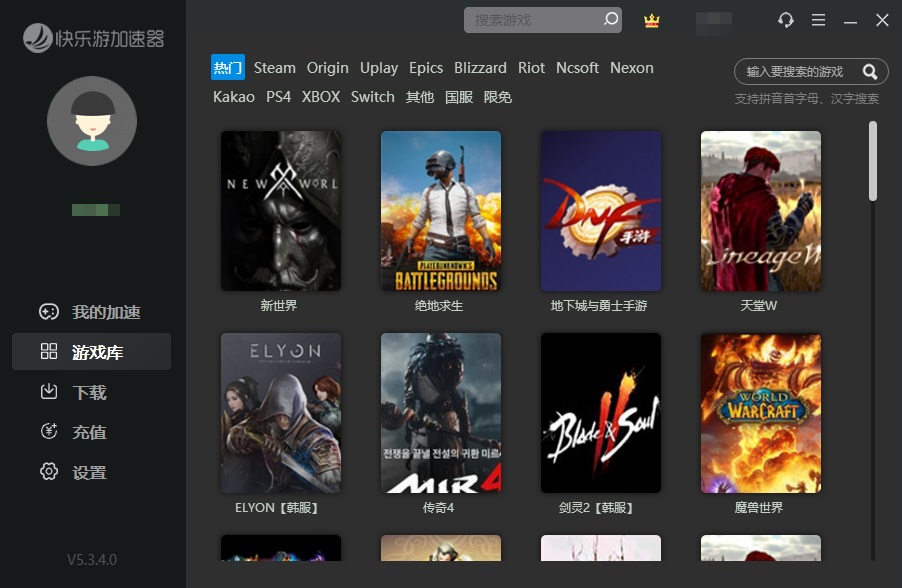Switch to XBOX category tab
902x588 pixels.
click(321, 97)
